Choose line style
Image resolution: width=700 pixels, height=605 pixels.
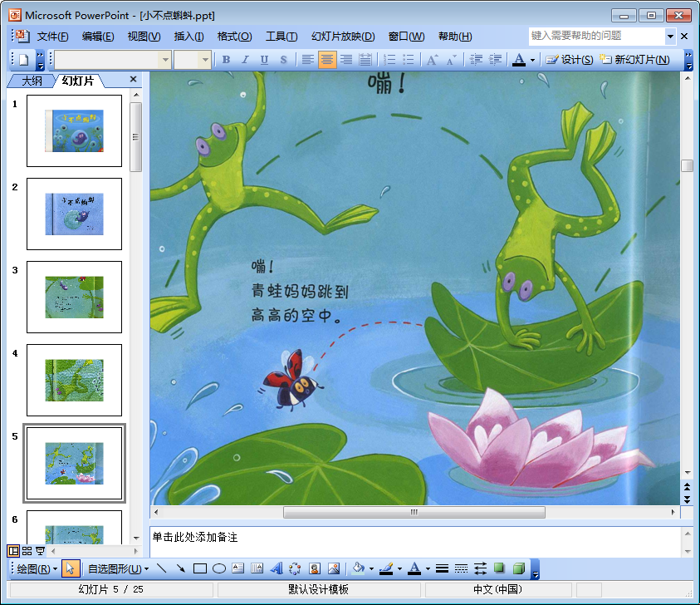[x=442, y=568]
